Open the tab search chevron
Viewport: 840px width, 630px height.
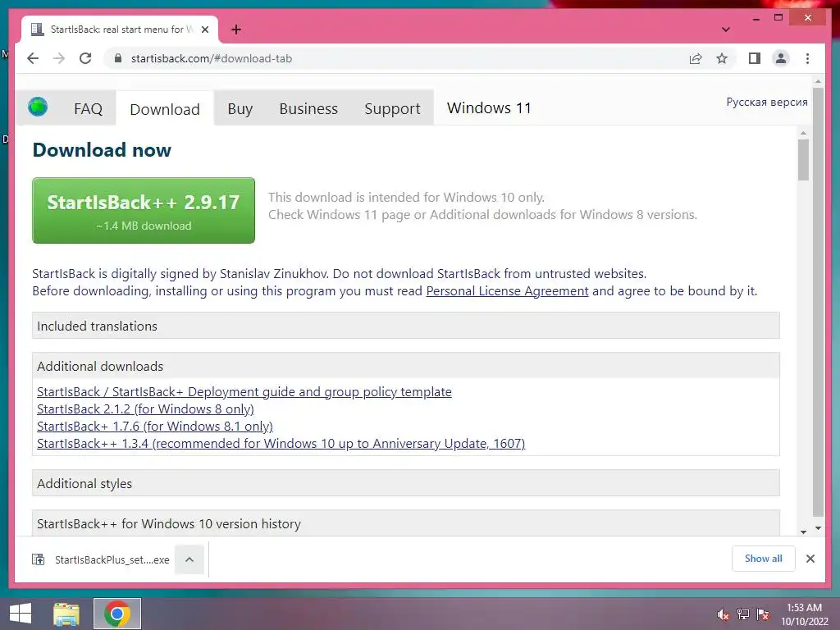(x=725, y=30)
